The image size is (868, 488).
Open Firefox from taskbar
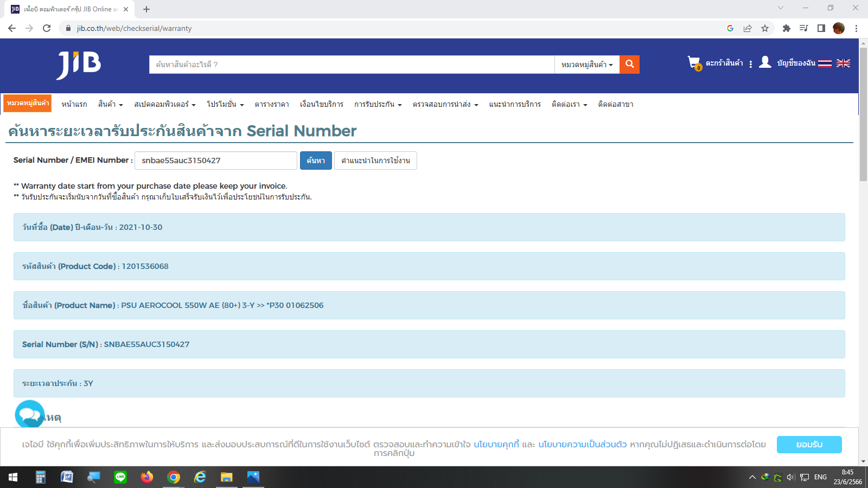(147, 477)
